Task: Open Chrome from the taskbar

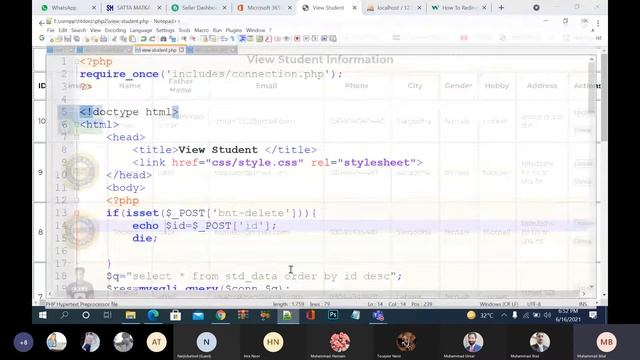Action: click(x=220, y=315)
